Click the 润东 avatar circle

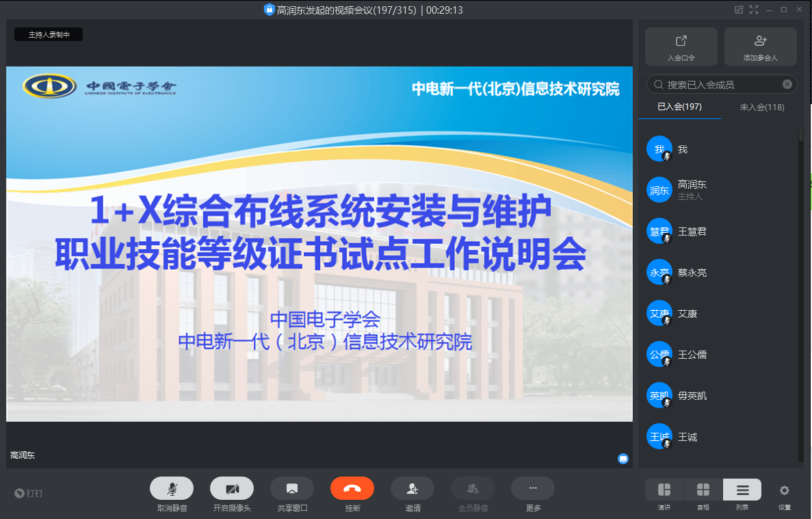point(659,190)
